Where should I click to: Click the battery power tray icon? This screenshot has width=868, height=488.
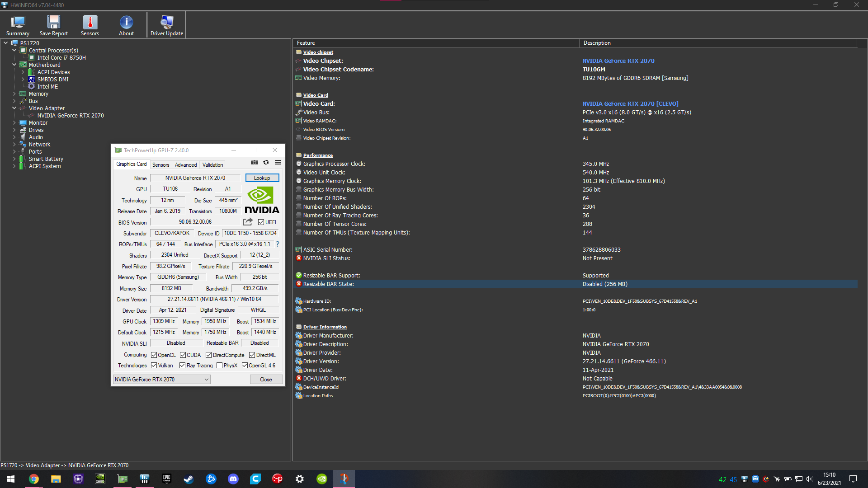[x=788, y=479]
